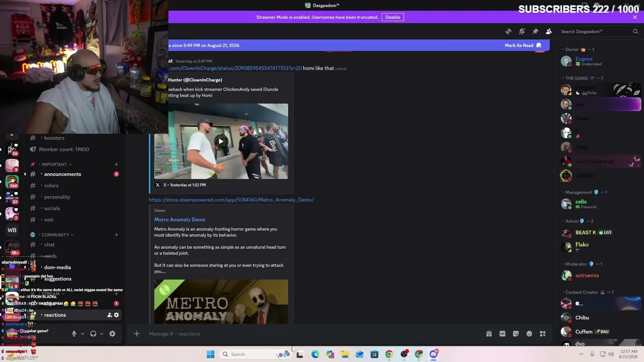Image resolution: width=644 pixels, height=362 pixels.
Task: Open the reactions channel edit gear
Action: pyautogui.click(x=116, y=315)
